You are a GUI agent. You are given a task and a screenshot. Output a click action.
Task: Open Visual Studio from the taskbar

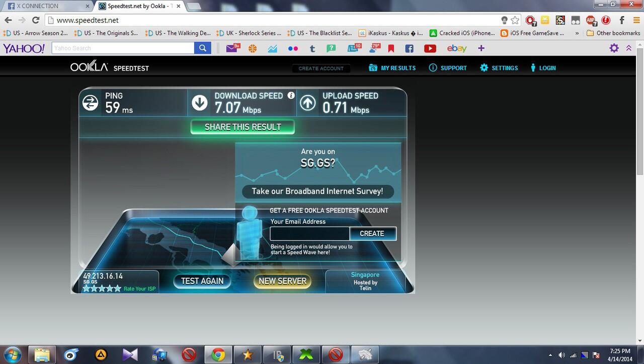click(x=130, y=354)
